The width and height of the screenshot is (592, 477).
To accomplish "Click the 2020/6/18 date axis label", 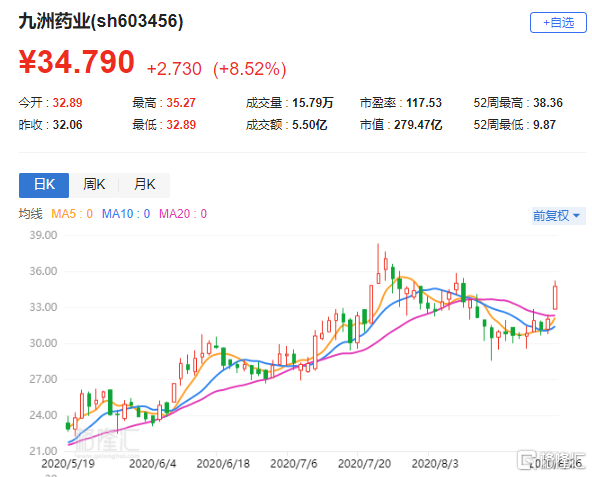I will pos(223,464).
